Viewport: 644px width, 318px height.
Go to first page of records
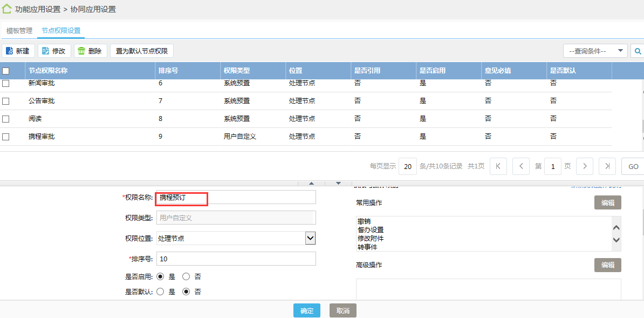[x=498, y=166]
